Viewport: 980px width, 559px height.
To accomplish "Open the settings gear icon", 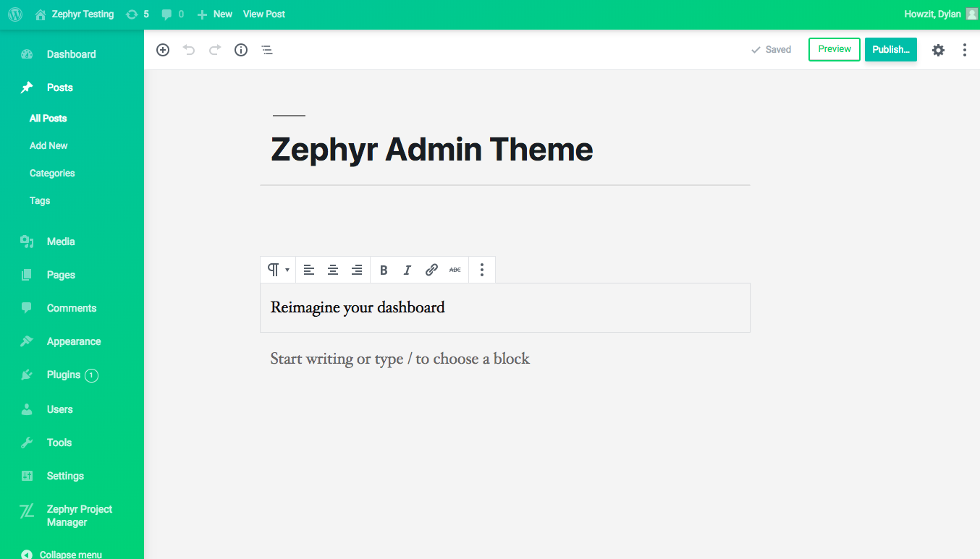I will [938, 50].
